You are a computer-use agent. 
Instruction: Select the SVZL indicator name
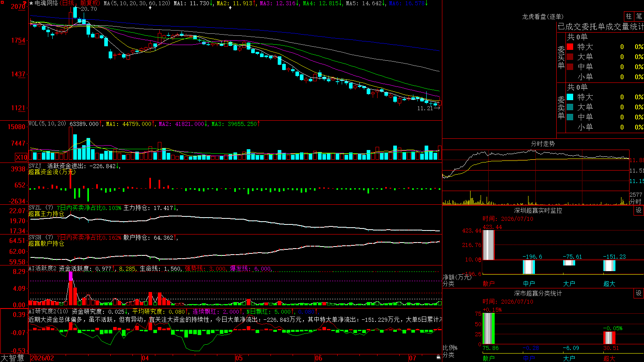(x=35, y=208)
